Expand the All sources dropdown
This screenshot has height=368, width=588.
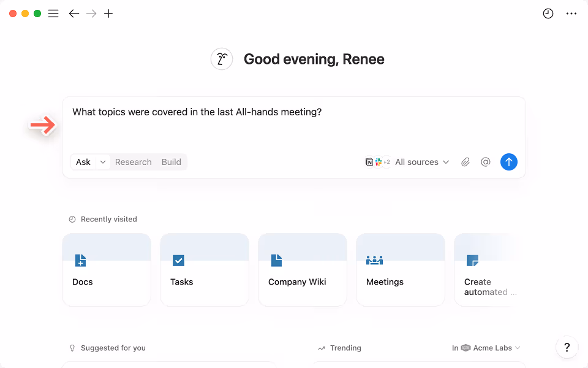[421, 162]
